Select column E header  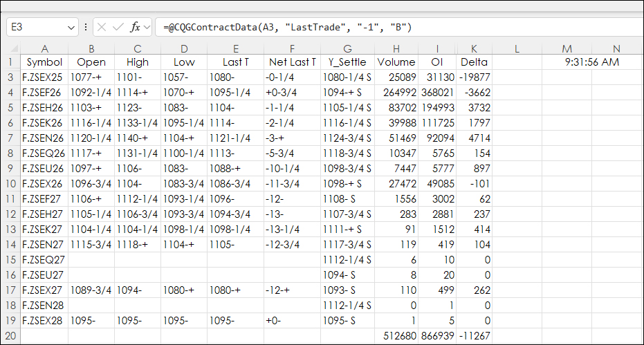tap(236, 48)
